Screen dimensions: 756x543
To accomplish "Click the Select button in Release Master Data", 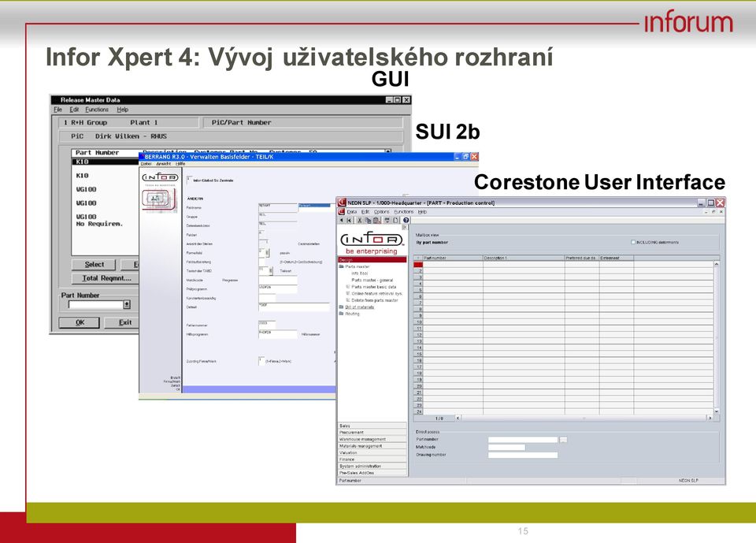I will (x=94, y=265).
